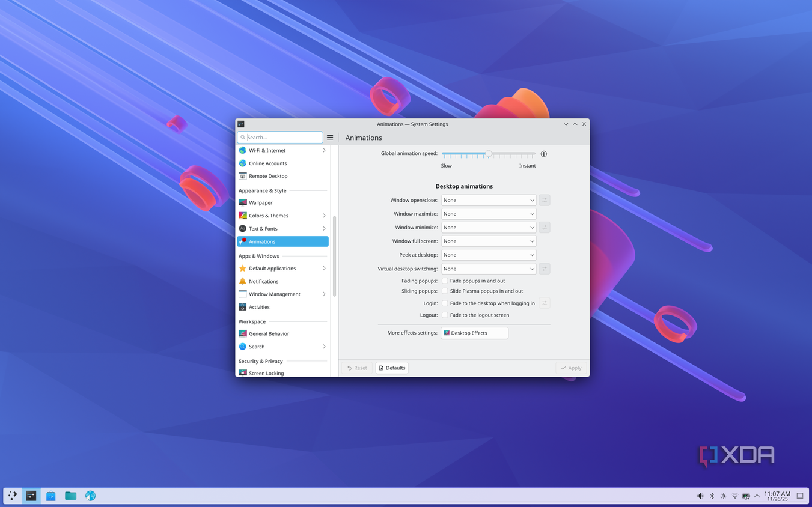Enable Fade popups in and out

tap(445, 281)
